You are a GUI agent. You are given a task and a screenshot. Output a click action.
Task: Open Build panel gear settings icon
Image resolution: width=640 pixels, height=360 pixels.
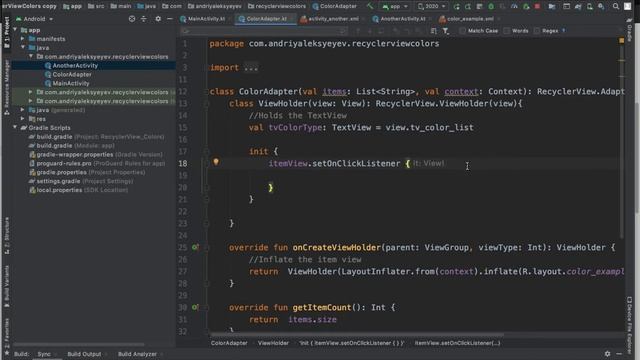click(607, 354)
